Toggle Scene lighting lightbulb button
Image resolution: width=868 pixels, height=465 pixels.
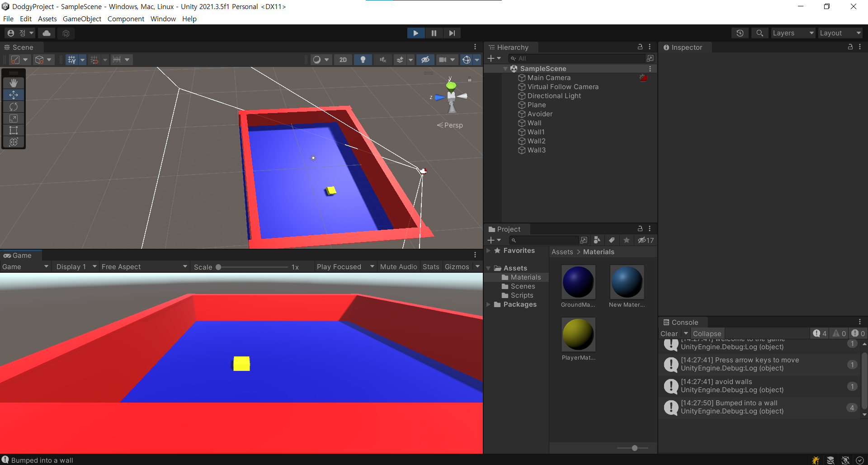363,60
